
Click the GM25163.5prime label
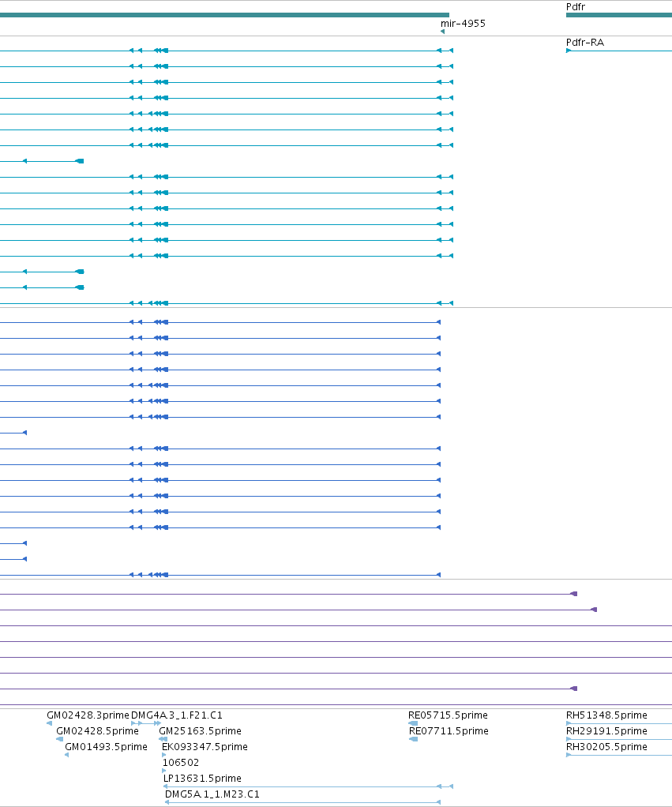pyautogui.click(x=200, y=731)
